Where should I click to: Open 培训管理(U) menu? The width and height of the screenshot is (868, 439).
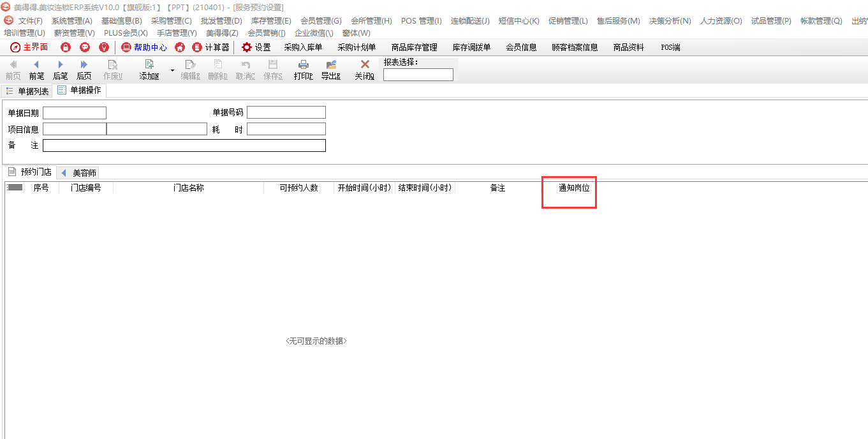coord(24,33)
